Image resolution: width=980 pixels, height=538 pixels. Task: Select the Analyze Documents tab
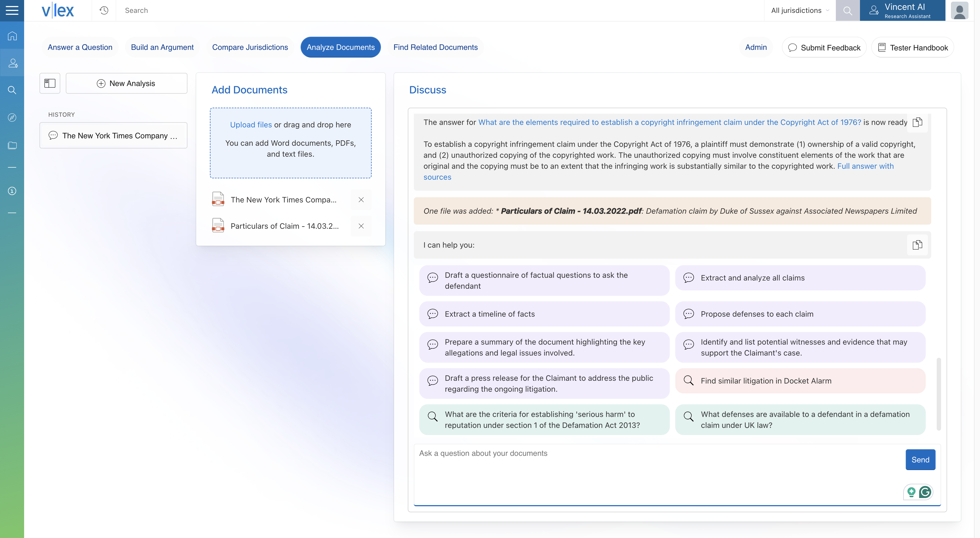click(x=340, y=47)
